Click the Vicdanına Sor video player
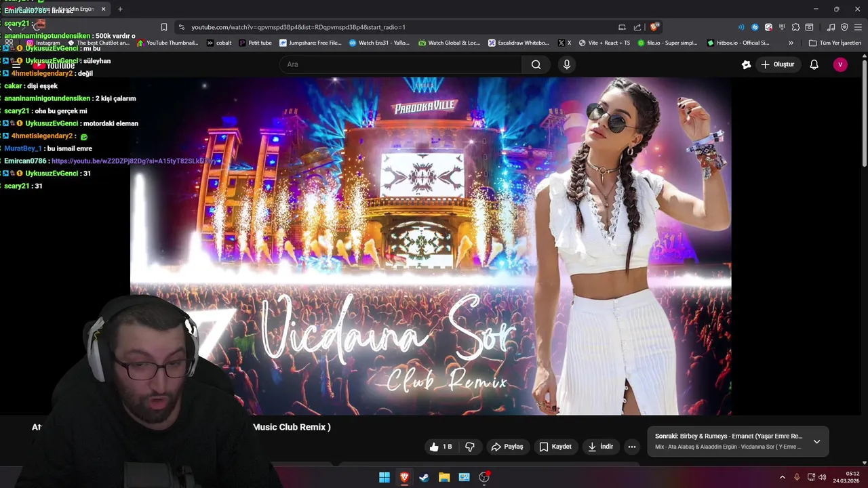This screenshot has height=488, width=868. coord(431,245)
